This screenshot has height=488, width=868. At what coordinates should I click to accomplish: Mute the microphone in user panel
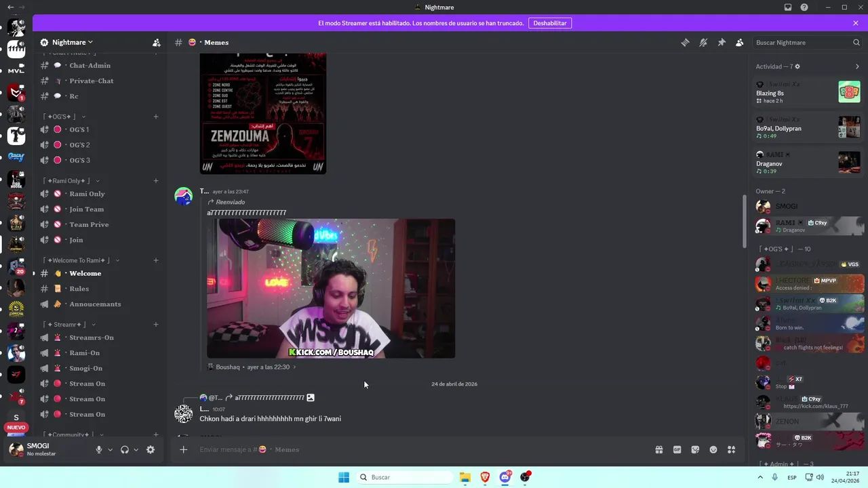(x=99, y=449)
